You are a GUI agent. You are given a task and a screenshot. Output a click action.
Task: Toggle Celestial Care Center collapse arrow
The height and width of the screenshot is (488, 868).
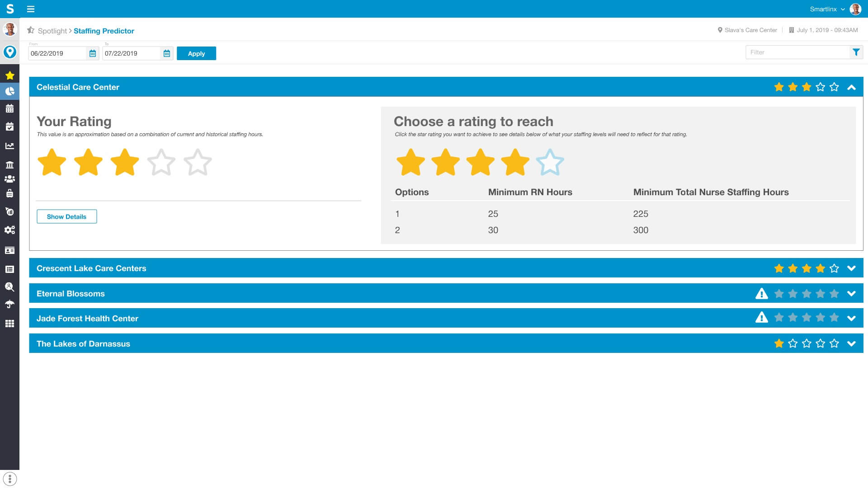point(851,87)
